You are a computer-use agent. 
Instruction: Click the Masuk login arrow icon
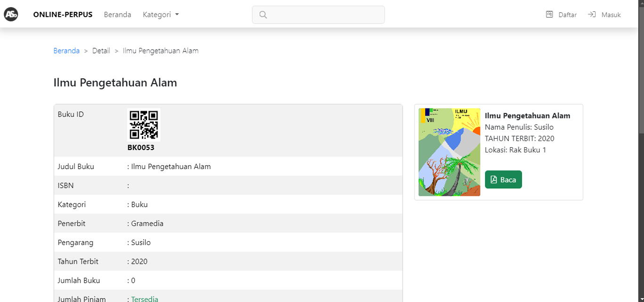point(592,15)
